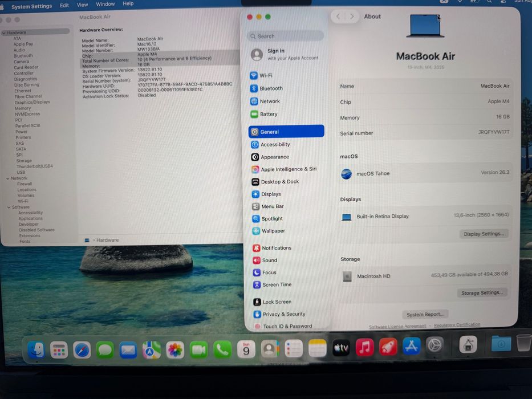This screenshot has height=399, width=532.
Task: Click the Display Settings button
Action: 484,234
